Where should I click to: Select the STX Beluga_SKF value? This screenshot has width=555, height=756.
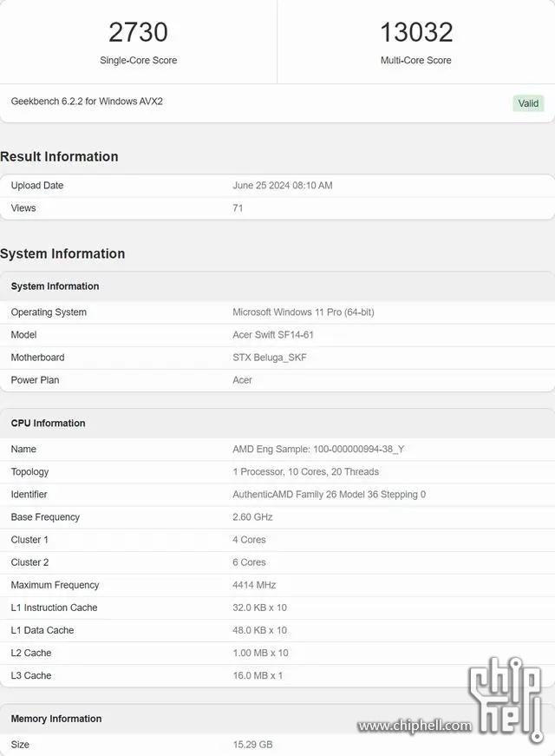270,358
